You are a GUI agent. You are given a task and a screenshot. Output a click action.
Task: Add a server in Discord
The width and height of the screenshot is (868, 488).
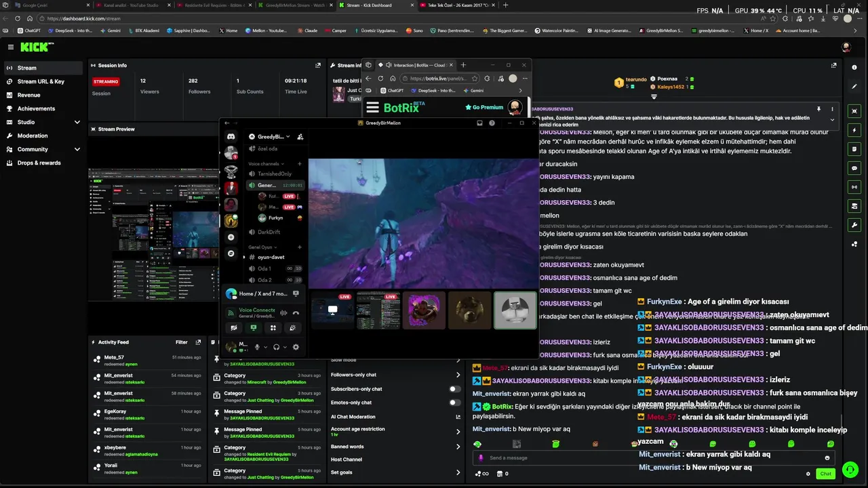coord(231,237)
